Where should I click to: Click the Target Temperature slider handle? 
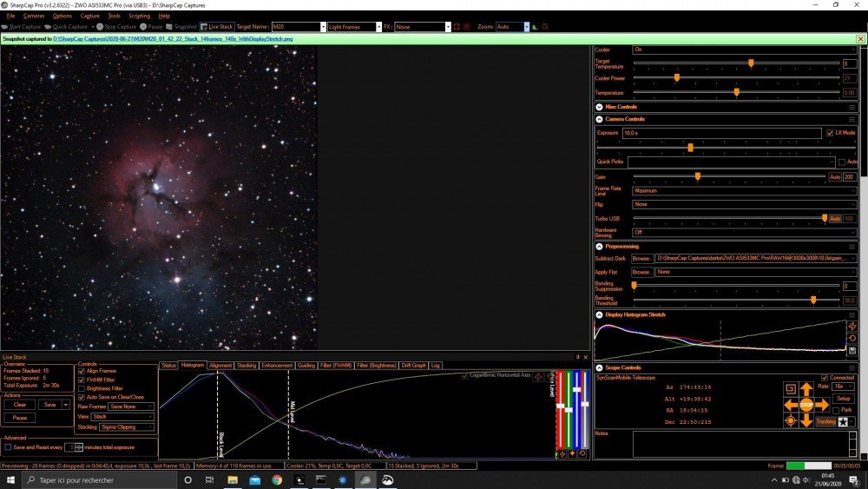[751, 63]
